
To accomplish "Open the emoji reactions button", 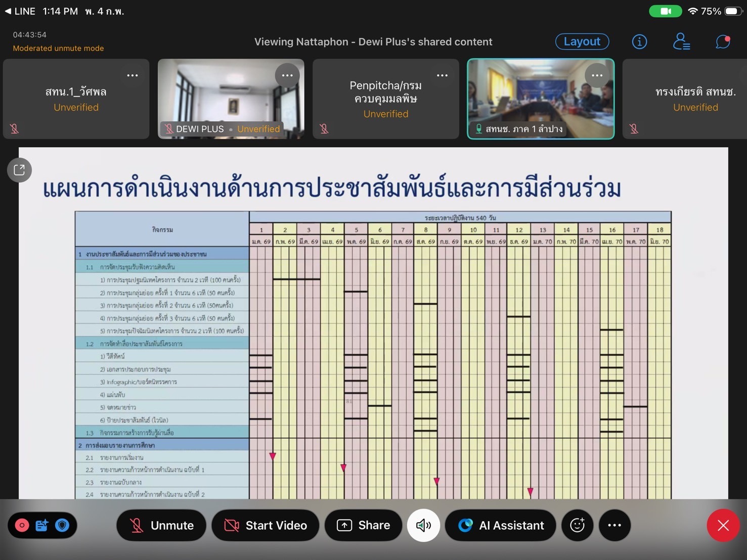I will pyautogui.click(x=577, y=526).
